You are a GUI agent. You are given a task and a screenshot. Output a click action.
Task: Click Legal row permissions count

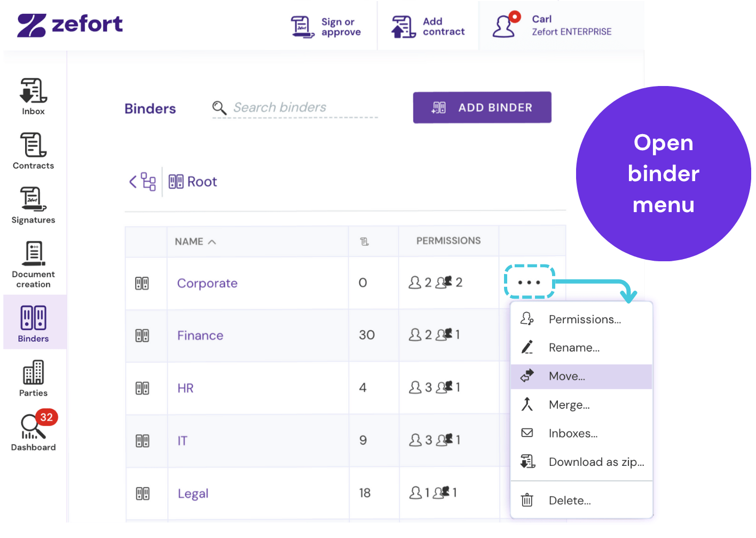coord(433,493)
